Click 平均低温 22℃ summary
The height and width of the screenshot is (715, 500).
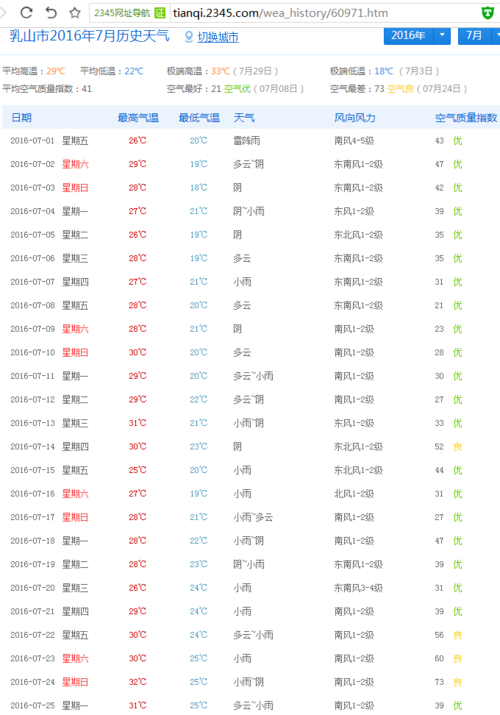click(112, 71)
